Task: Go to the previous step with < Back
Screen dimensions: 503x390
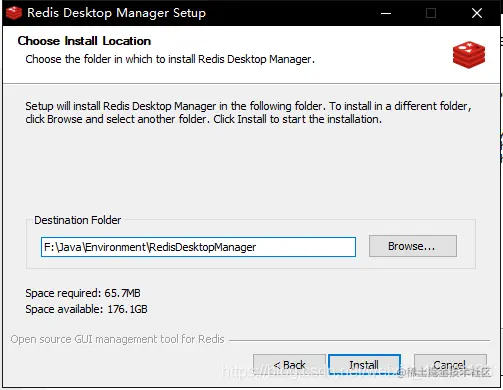Action: [x=289, y=365]
